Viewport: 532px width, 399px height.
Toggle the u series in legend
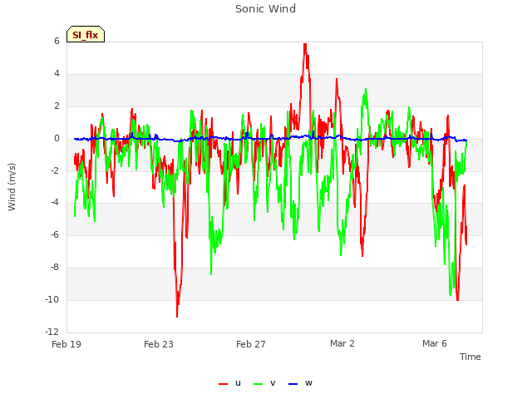pos(230,383)
